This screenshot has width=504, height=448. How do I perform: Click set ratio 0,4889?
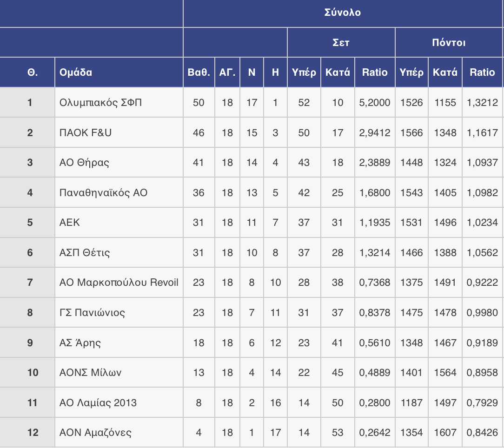tap(375, 372)
